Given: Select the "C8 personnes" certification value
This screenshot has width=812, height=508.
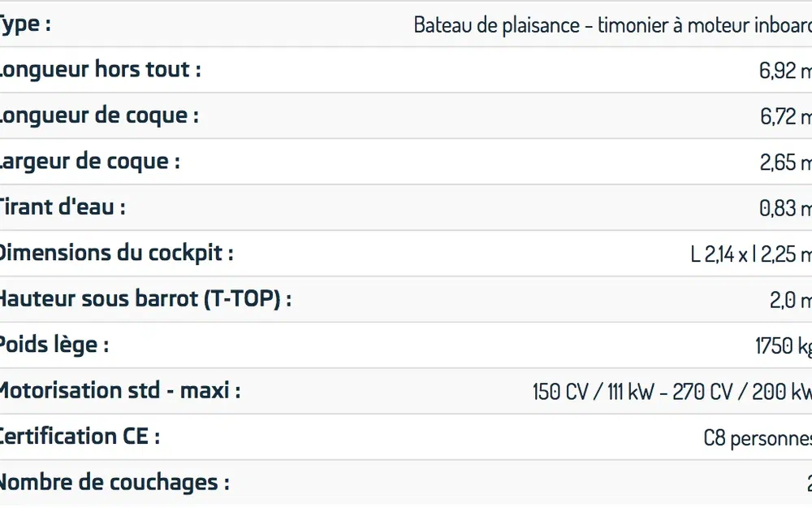Looking at the screenshot, I should pos(757,438).
